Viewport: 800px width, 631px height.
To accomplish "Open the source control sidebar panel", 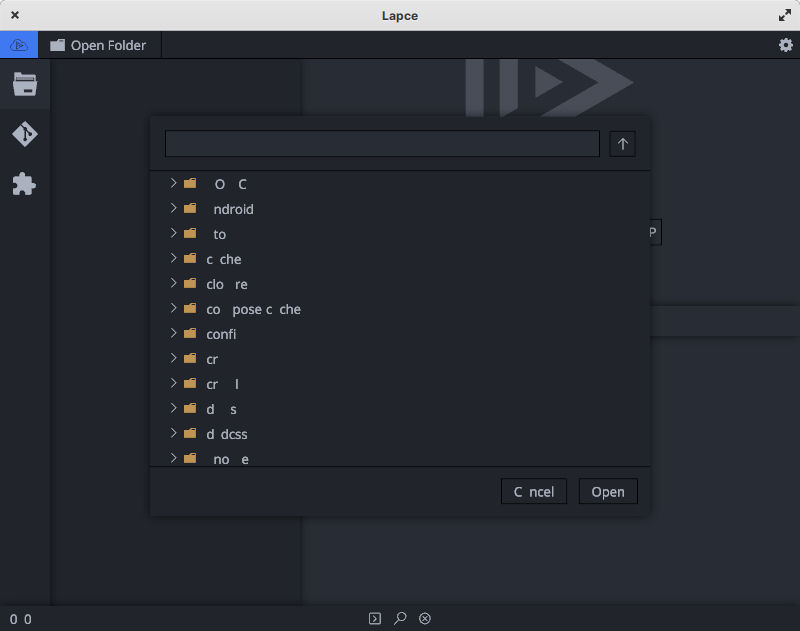I will pos(22,134).
